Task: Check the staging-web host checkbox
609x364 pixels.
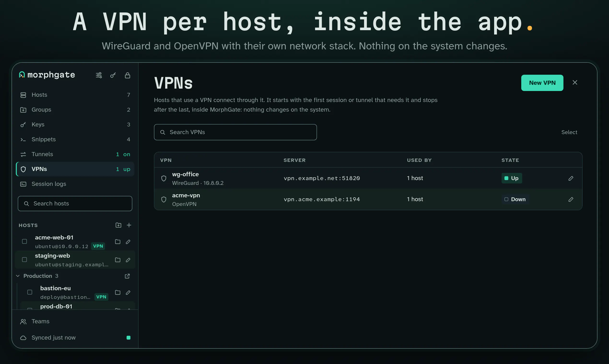Action: 24,260
